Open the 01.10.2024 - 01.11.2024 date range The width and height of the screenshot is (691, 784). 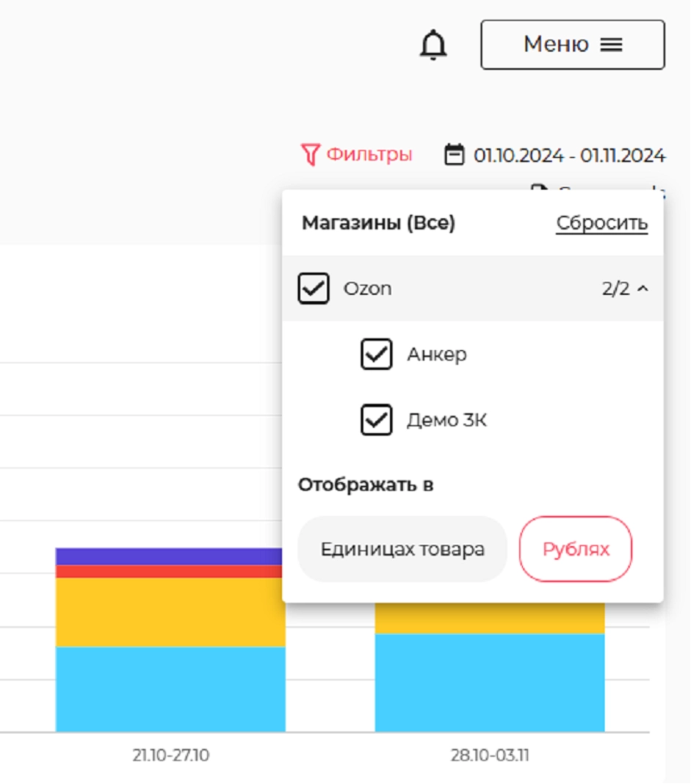point(569,156)
